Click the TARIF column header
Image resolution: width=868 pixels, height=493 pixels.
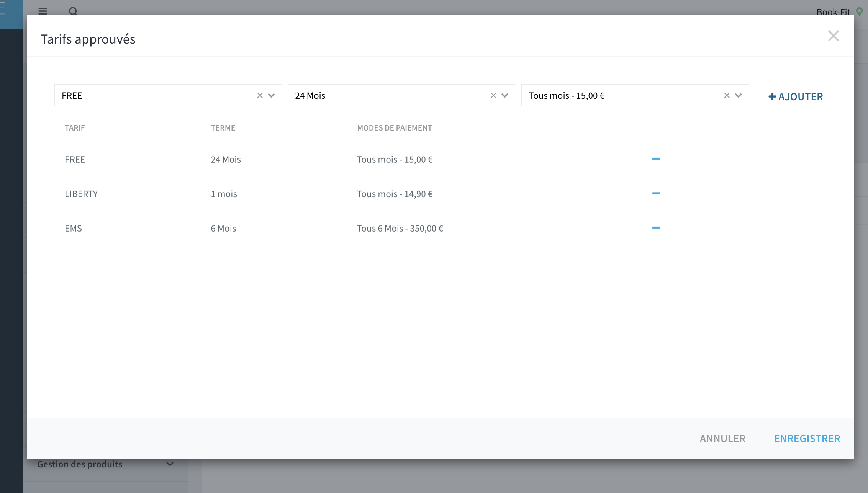pos(75,128)
